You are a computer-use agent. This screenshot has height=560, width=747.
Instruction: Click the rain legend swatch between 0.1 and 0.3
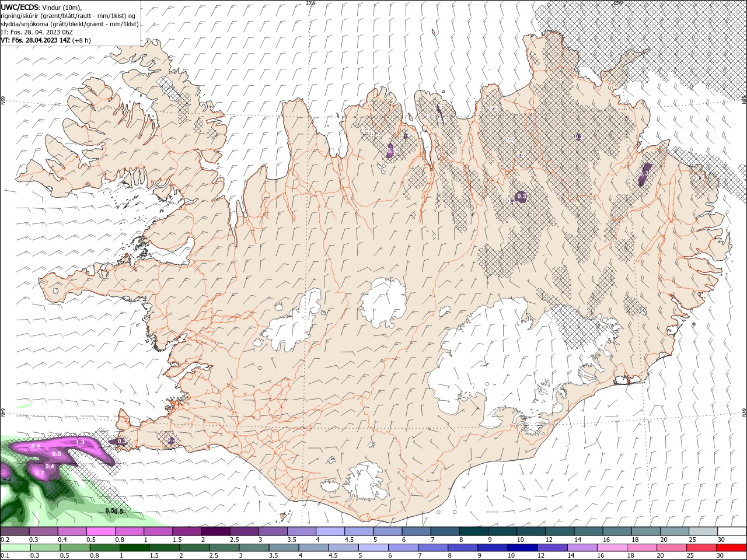click(x=15, y=548)
